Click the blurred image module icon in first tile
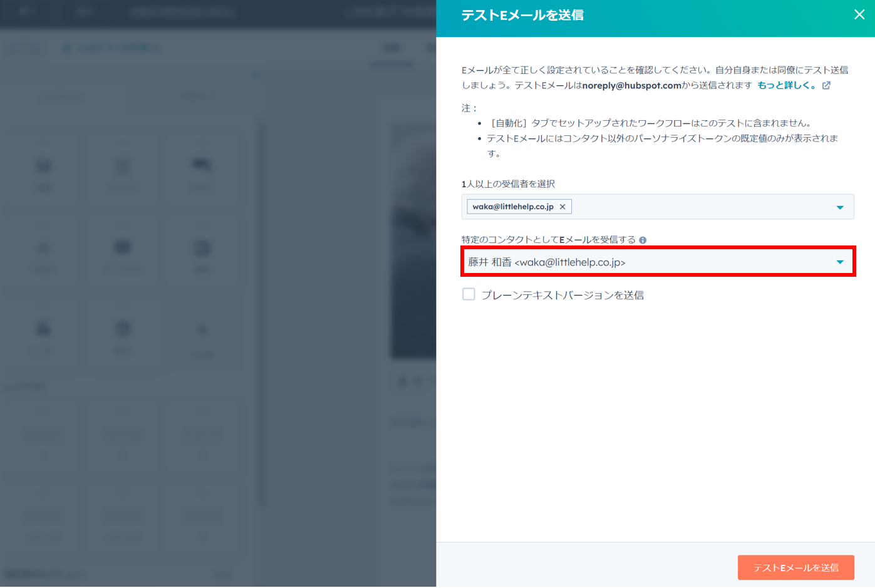875x588 pixels. 44,167
